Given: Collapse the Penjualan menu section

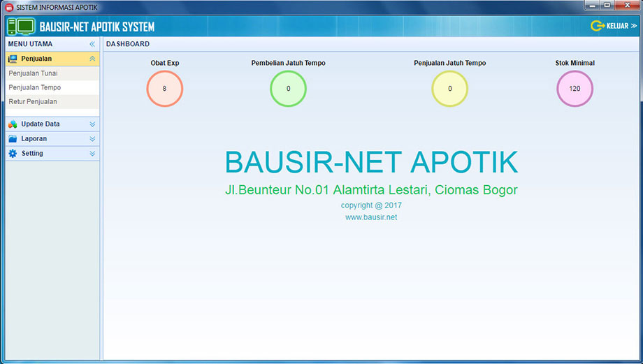Looking at the screenshot, I should (92, 59).
